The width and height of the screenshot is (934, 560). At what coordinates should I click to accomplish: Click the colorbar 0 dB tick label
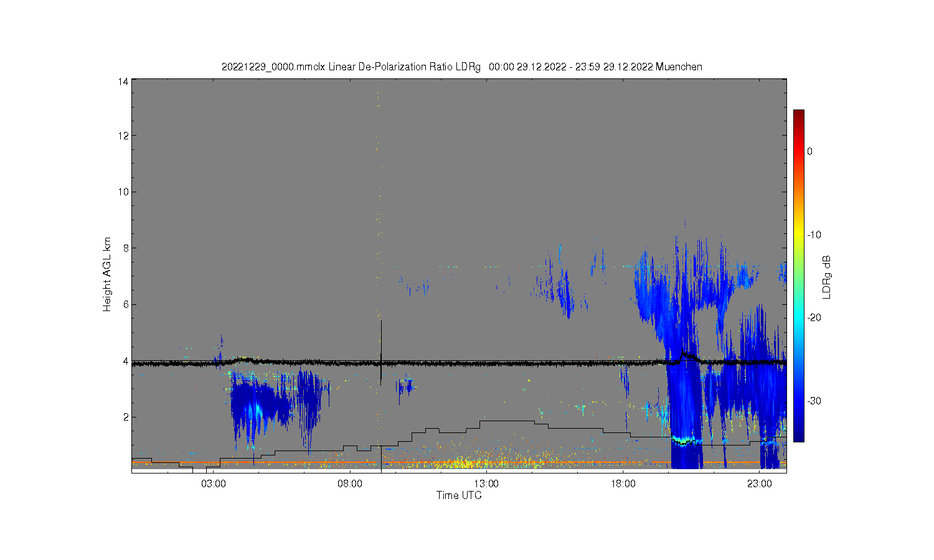click(809, 151)
